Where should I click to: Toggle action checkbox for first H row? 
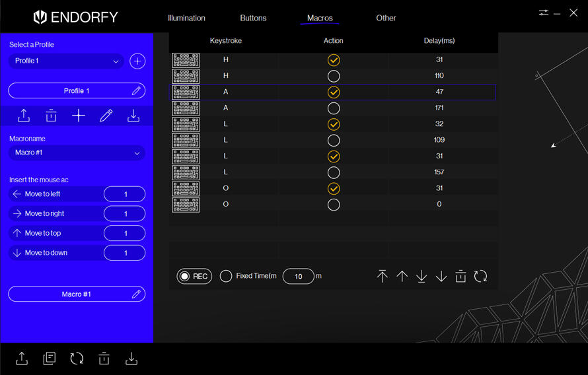334,60
